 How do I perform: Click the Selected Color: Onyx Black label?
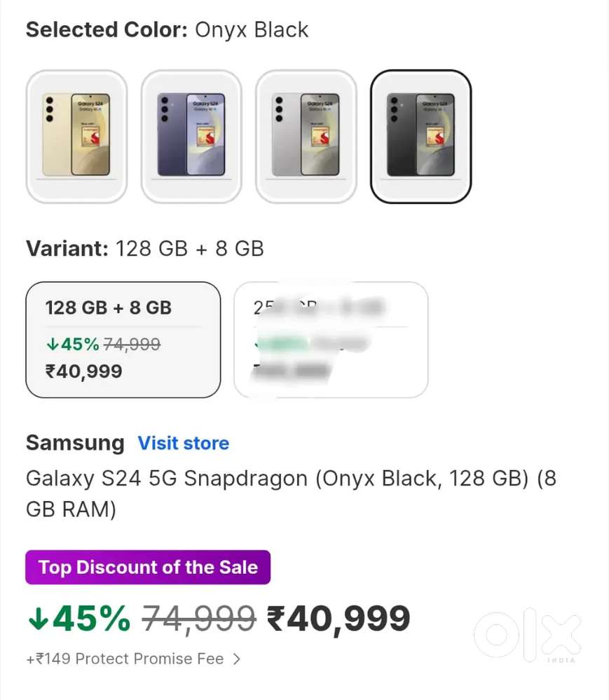tap(167, 30)
